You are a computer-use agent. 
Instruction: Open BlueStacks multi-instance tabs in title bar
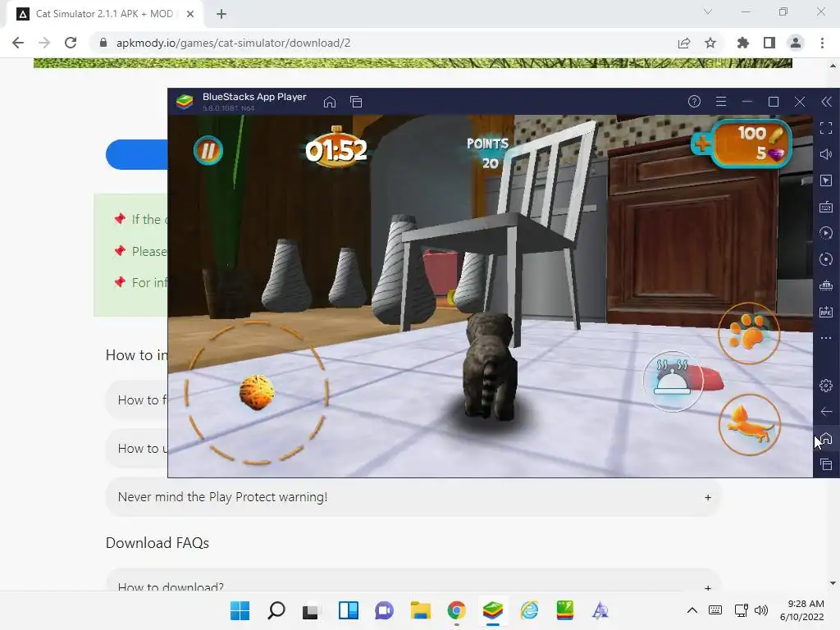(356, 102)
